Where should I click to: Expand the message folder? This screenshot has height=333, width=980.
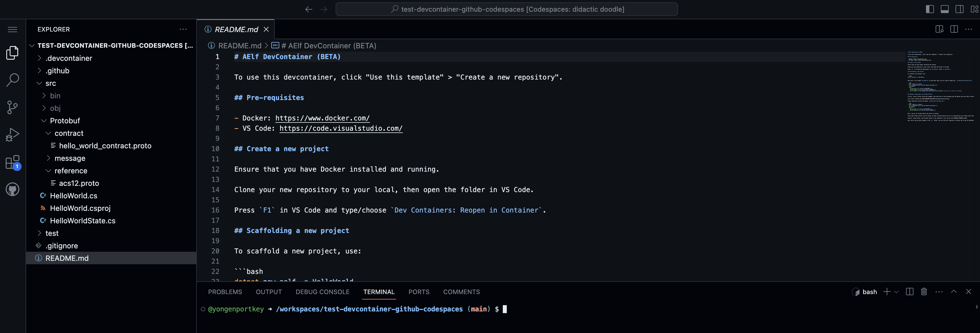(x=111, y=158)
